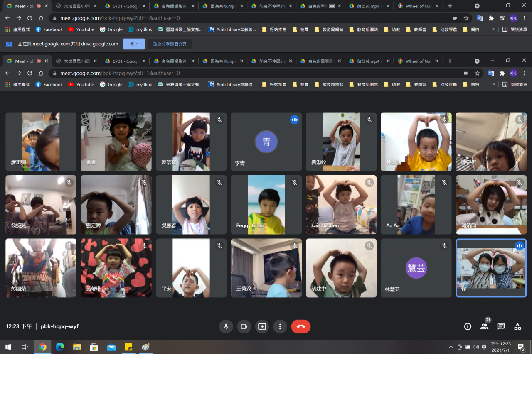
Task: Switch to Wheel of Names tab in top window
Action: coord(418,6)
